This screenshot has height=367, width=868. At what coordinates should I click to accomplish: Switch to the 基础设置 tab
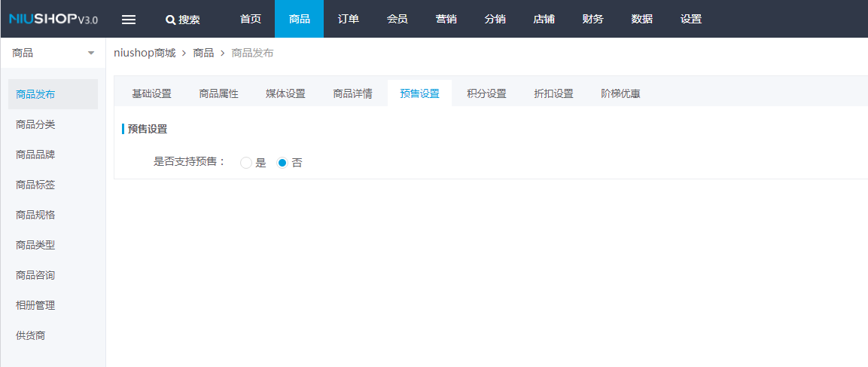[x=151, y=93]
